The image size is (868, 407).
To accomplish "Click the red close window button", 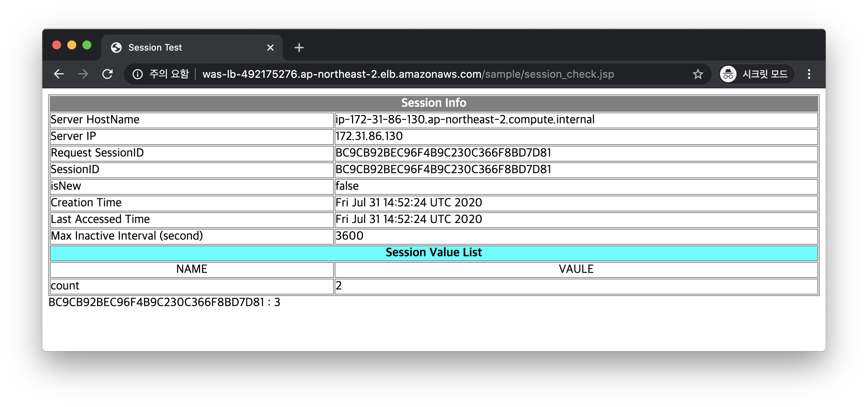I will coord(57,45).
